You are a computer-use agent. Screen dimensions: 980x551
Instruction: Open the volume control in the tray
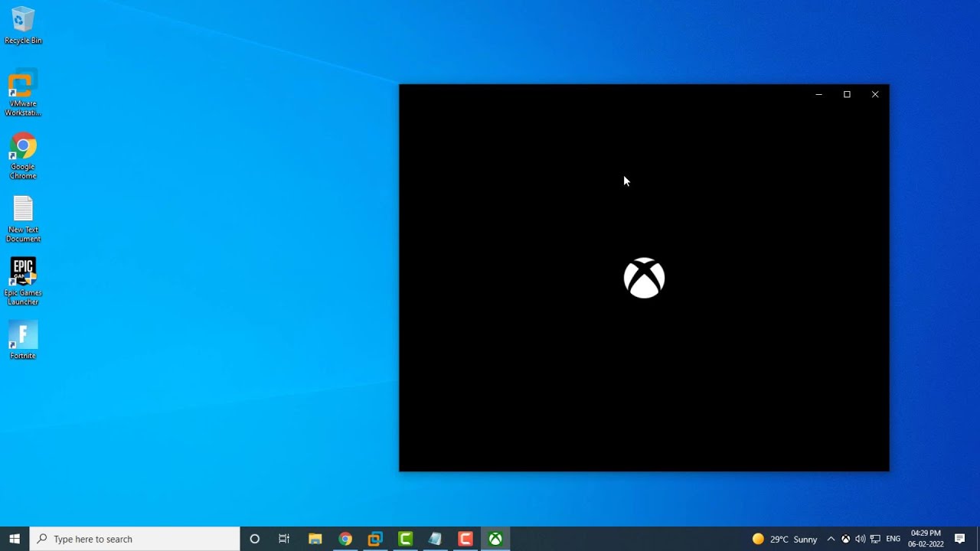point(860,539)
